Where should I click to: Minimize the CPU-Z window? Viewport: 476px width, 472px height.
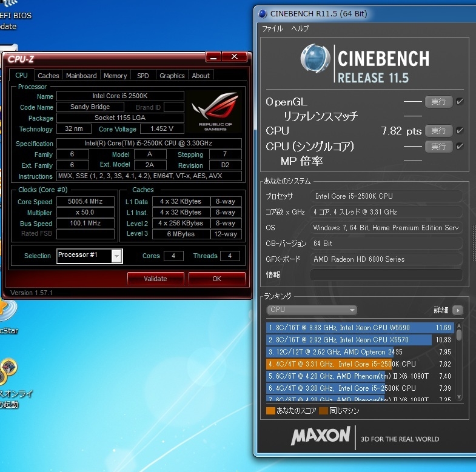click(213, 57)
